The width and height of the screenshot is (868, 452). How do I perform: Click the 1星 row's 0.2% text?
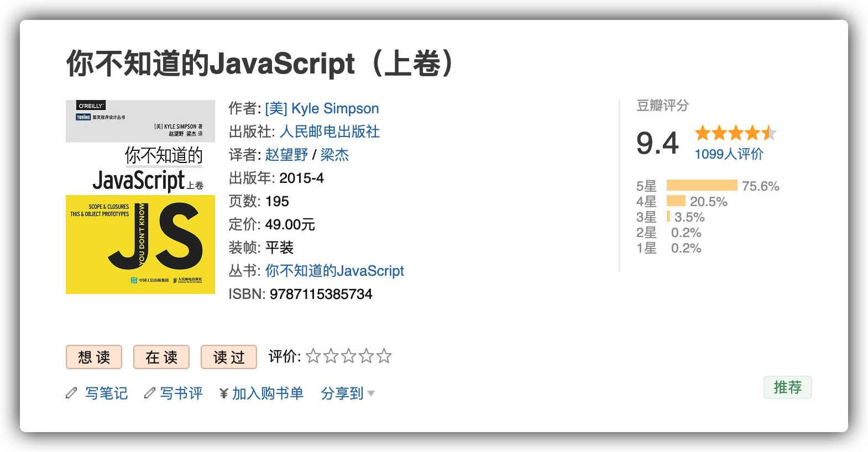tap(686, 248)
